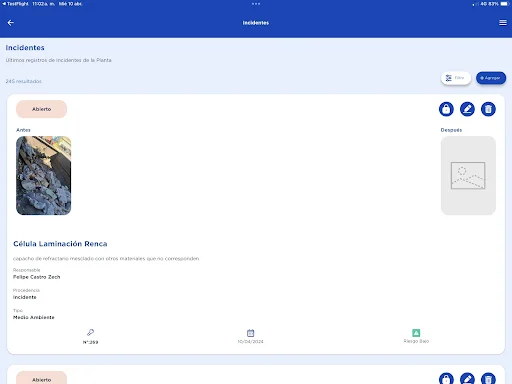
Task: Go back using the arrow icon
Action: 10,23
